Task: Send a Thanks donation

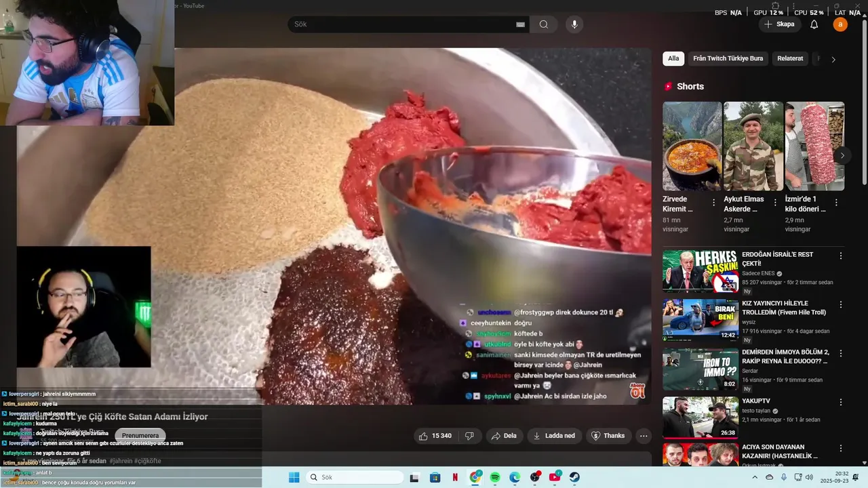Action: 609,436
